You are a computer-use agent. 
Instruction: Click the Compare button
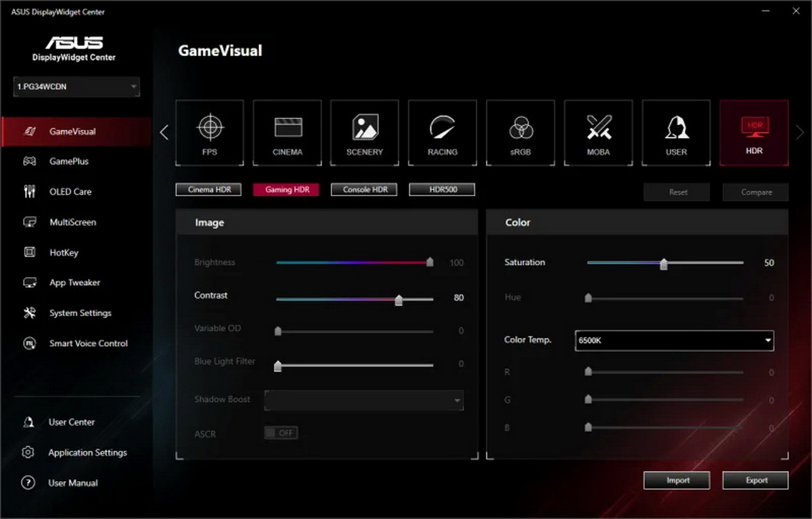(x=756, y=192)
